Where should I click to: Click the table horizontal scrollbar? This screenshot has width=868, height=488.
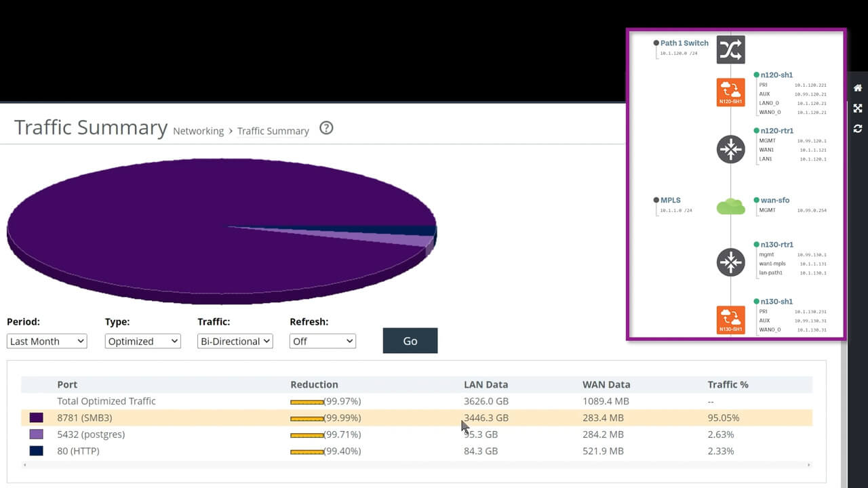[x=416, y=465]
